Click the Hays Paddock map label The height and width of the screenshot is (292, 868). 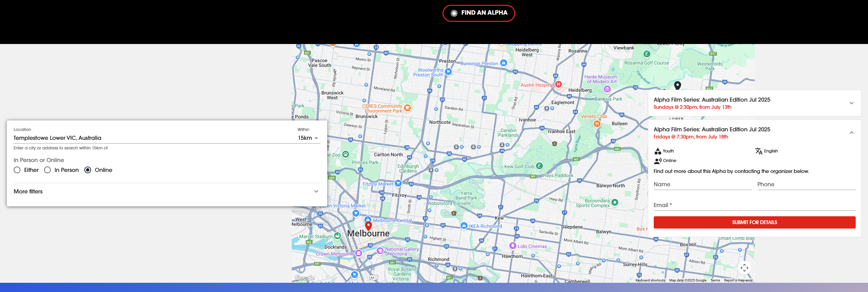pos(558,176)
